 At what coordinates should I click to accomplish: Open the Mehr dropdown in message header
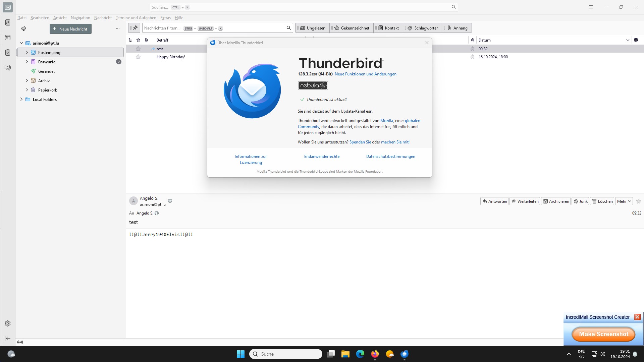coord(624,201)
